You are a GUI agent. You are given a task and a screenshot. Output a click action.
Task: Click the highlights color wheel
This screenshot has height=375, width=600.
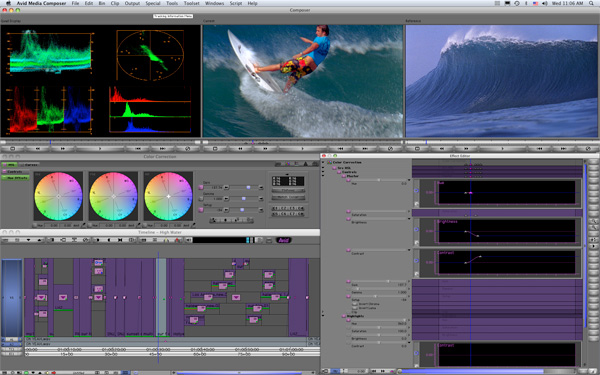point(168,196)
